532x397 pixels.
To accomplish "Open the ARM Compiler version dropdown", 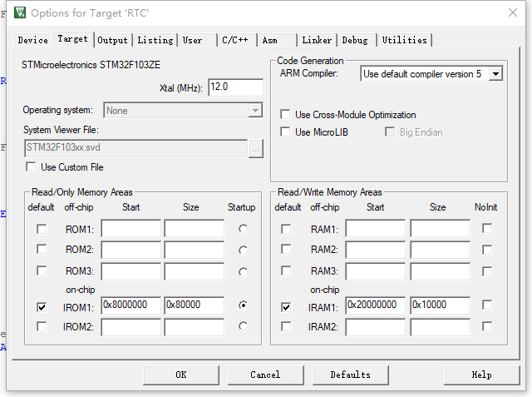I will click(431, 74).
